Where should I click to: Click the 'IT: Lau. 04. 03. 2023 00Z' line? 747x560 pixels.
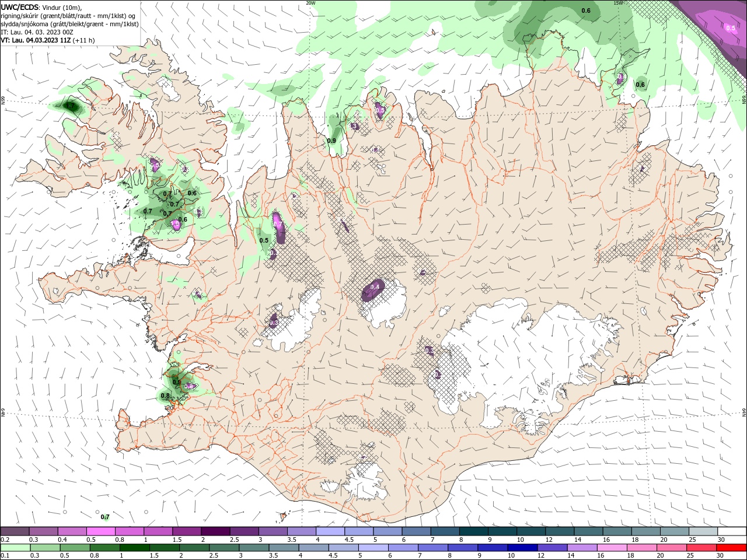pos(37,32)
